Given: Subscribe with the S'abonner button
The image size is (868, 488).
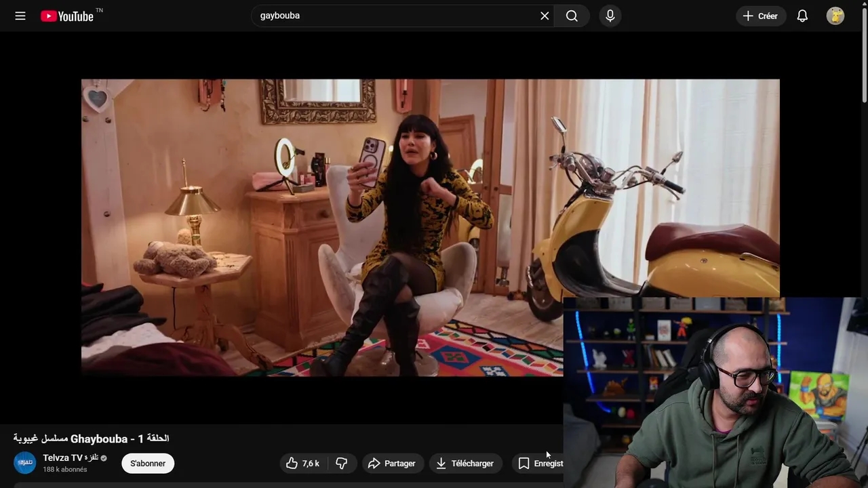Looking at the screenshot, I should (x=148, y=464).
